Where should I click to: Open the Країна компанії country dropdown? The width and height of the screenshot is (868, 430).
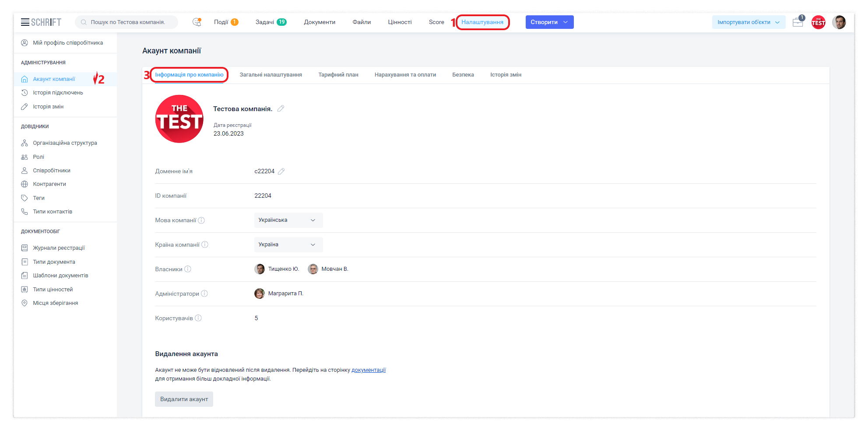tap(288, 245)
